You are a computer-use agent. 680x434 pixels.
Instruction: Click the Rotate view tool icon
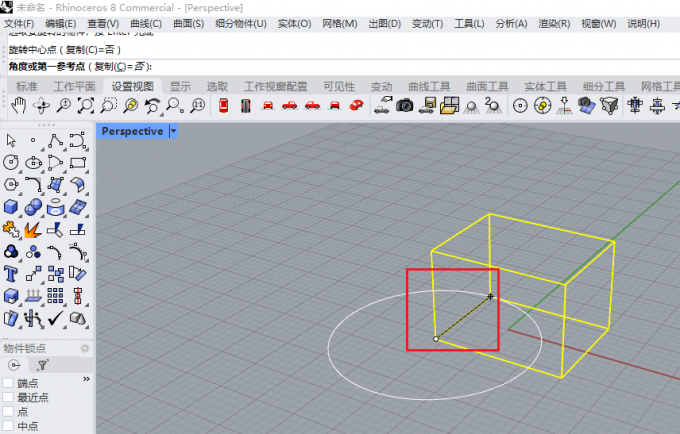[x=42, y=106]
